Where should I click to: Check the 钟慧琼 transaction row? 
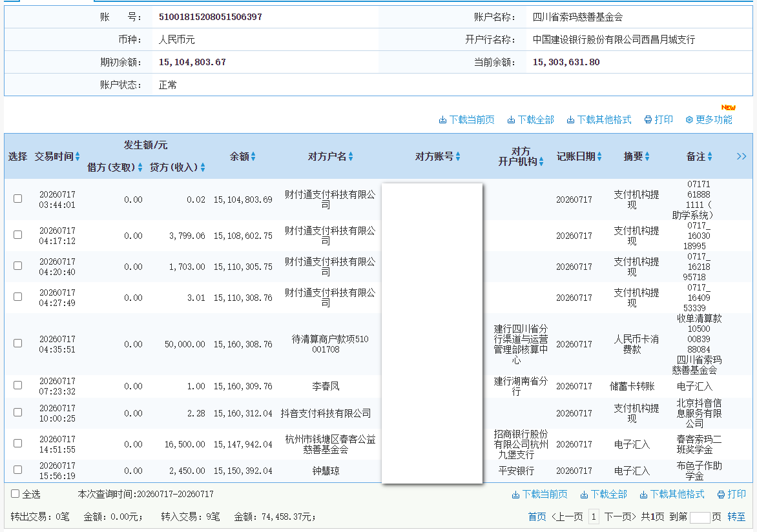coord(18,470)
